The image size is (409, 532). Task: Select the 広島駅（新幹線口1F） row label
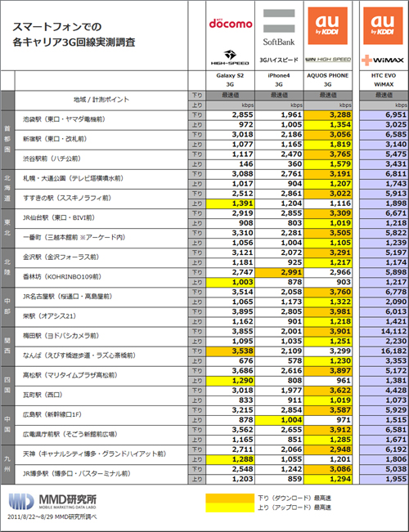click(52, 414)
